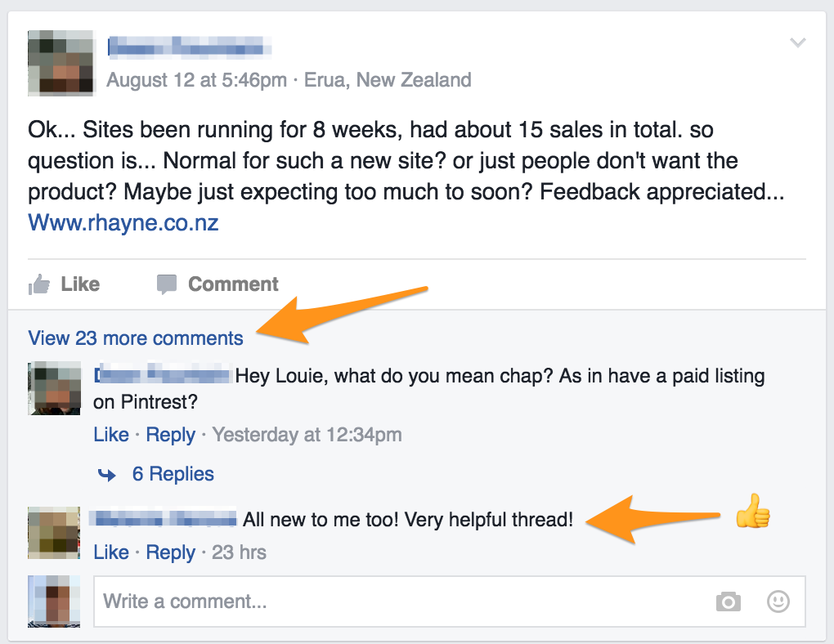Image resolution: width=834 pixels, height=644 pixels.
Task: Like the 'Very helpful thread' comment
Action: click(111, 552)
